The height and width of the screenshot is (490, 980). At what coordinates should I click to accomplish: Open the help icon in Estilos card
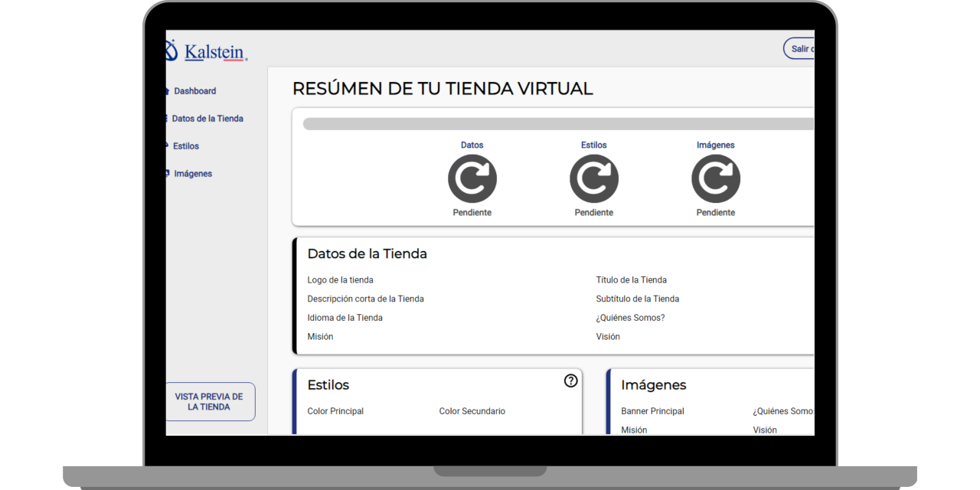pyautogui.click(x=570, y=381)
